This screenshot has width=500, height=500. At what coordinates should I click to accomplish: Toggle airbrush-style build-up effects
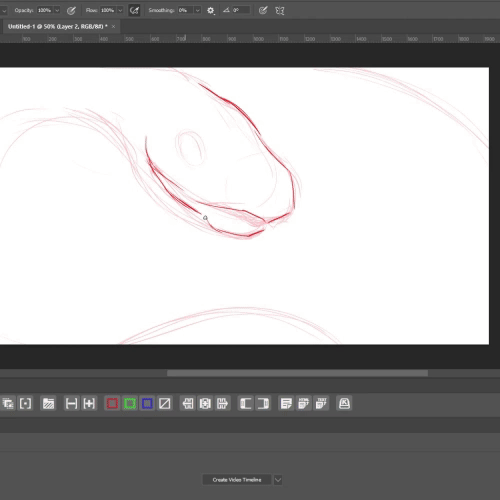(134, 11)
